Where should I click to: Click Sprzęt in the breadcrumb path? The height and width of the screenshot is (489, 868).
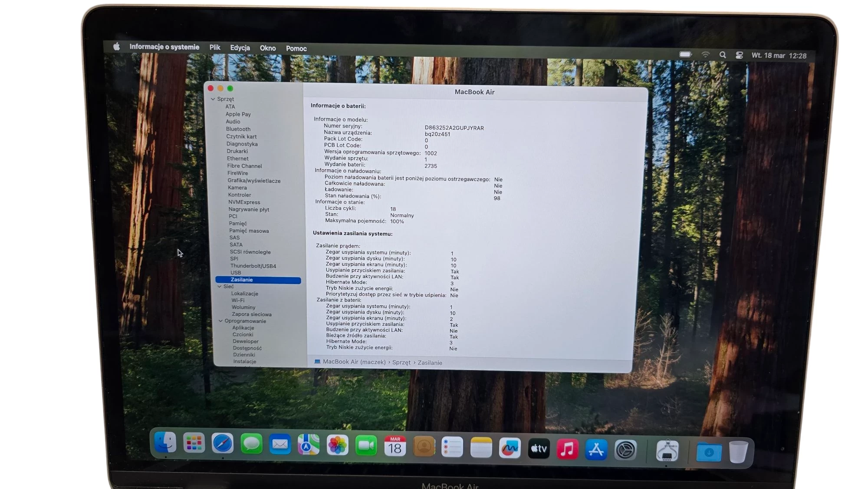(401, 362)
